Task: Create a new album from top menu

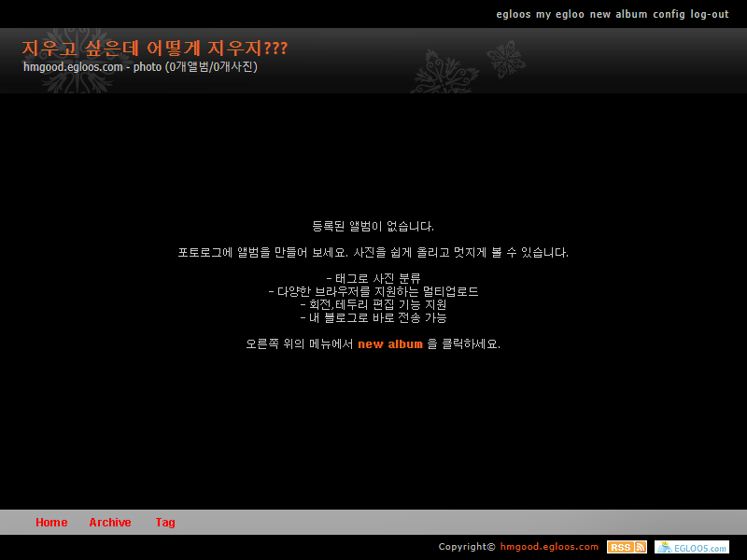Action: coord(618,14)
